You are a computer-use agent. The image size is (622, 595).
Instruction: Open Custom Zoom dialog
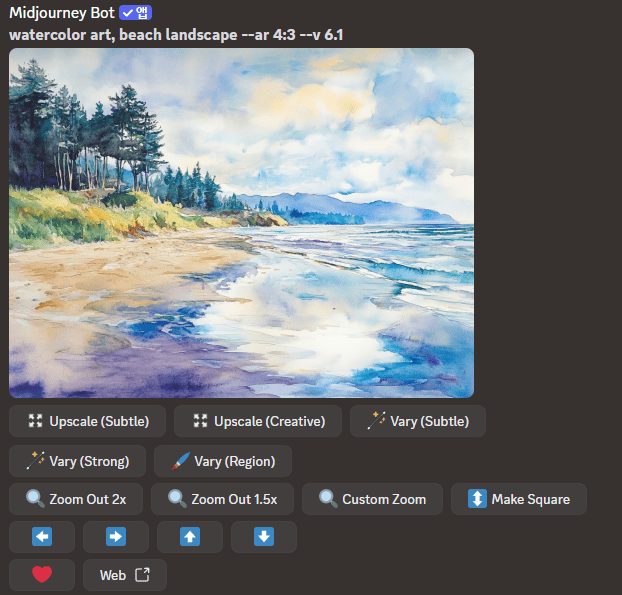pos(372,499)
